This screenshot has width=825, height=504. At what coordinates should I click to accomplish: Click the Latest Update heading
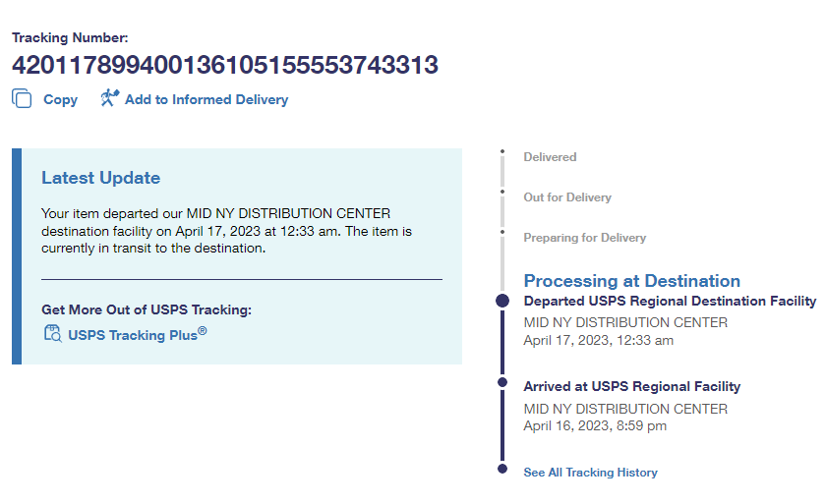coord(100,178)
